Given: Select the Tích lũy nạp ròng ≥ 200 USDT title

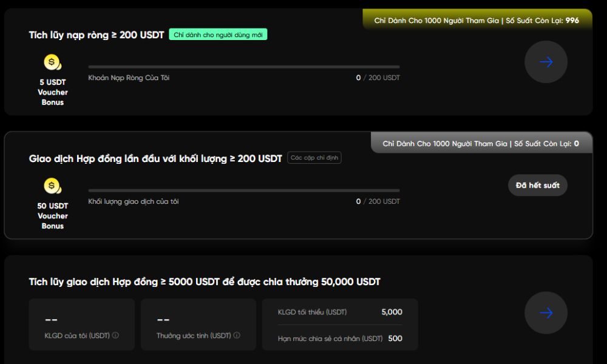Looking at the screenshot, I should pyautogui.click(x=97, y=35).
